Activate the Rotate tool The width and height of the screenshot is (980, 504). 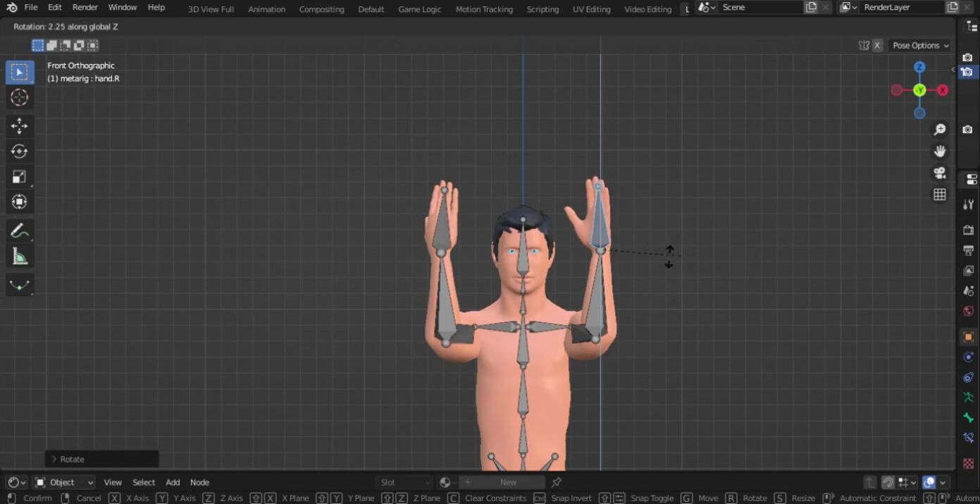click(x=19, y=152)
